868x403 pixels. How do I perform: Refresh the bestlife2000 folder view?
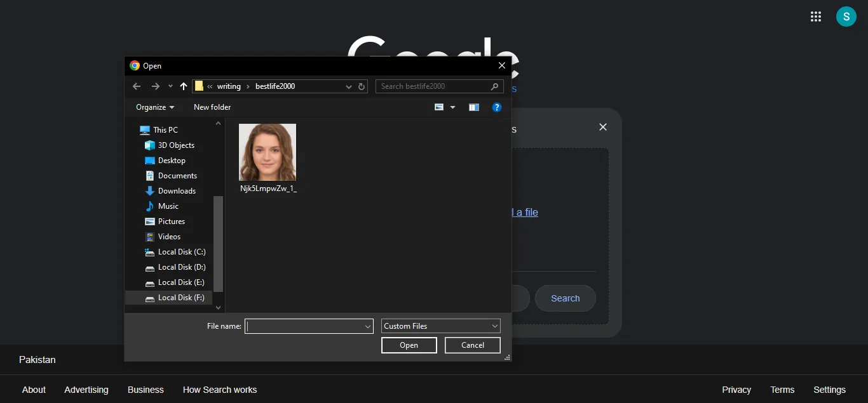tap(362, 86)
